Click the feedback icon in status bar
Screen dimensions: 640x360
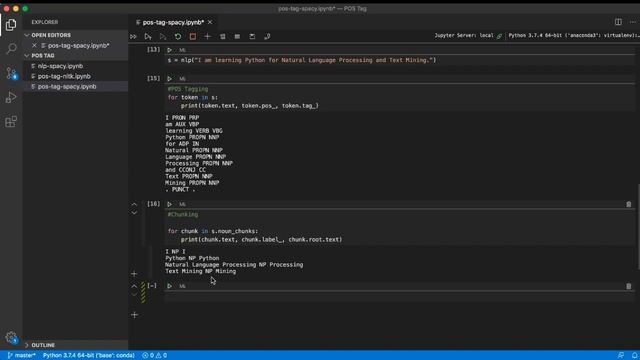[x=620, y=355]
